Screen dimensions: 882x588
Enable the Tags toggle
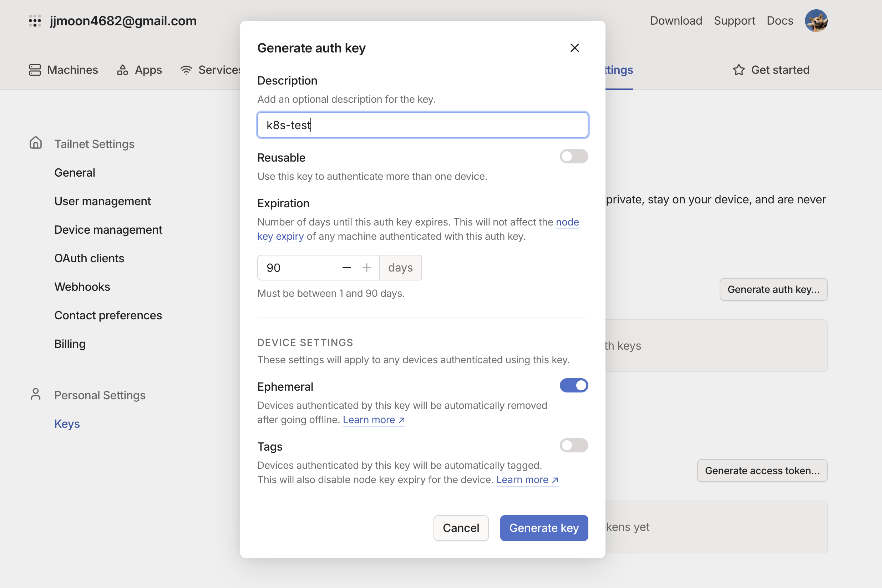pos(573,446)
